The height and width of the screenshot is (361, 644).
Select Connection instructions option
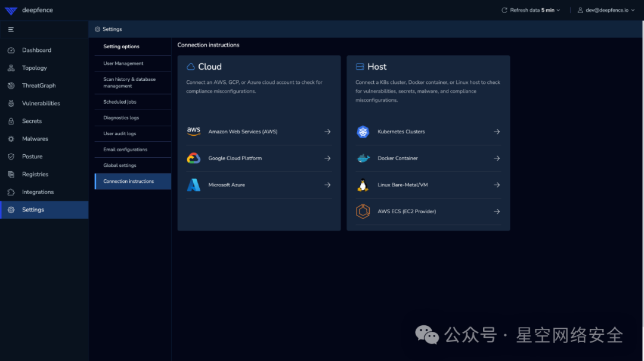tap(132, 181)
